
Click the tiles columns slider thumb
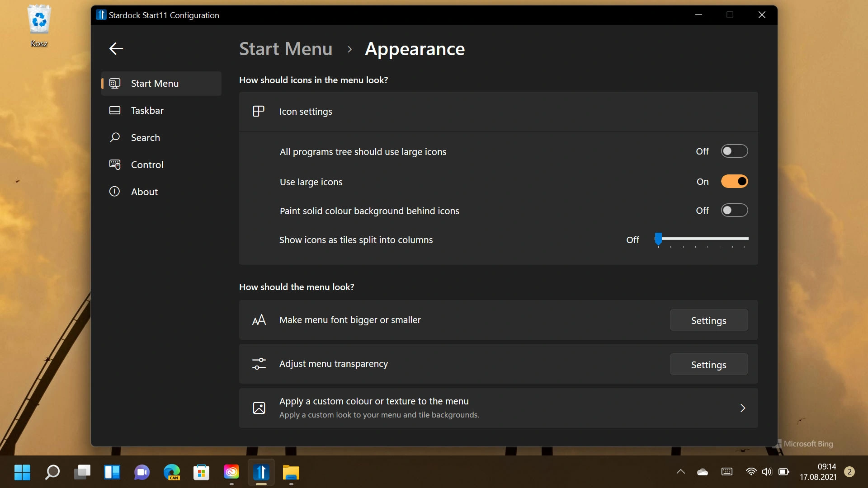click(658, 239)
